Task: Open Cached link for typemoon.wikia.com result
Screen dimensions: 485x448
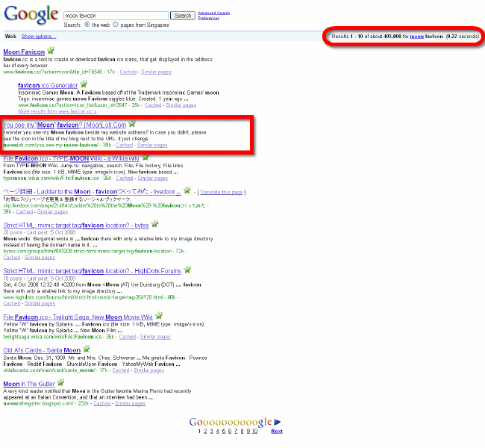Action: [x=125, y=178]
